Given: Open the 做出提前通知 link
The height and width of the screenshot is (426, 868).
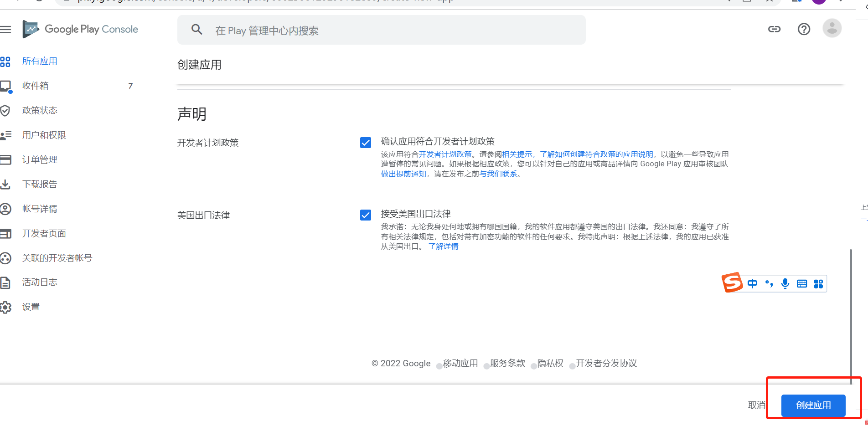Looking at the screenshot, I should (x=403, y=174).
